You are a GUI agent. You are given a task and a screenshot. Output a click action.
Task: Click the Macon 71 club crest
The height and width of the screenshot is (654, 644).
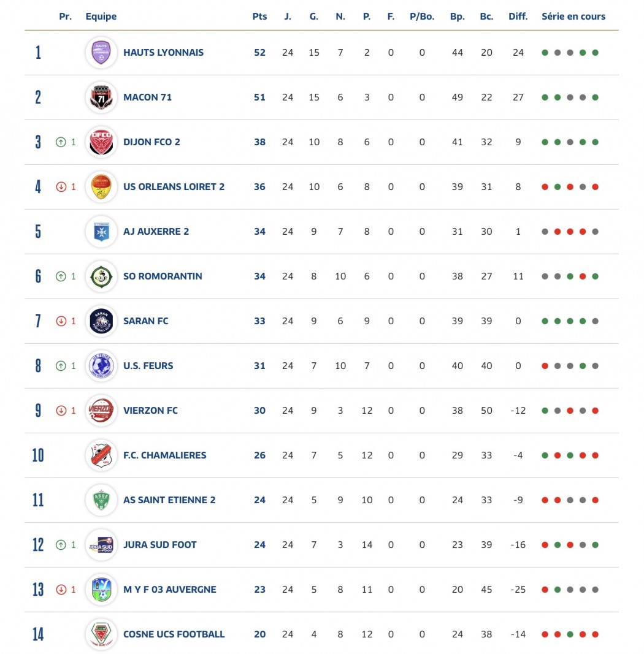(101, 97)
